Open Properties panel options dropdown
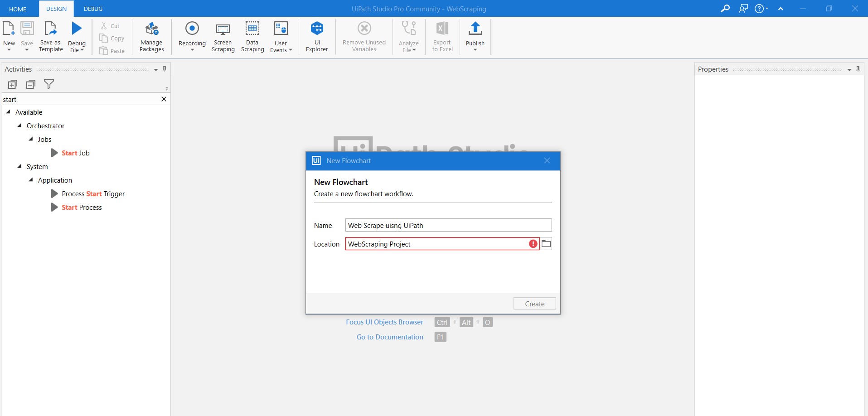This screenshot has height=416, width=868. click(x=849, y=70)
